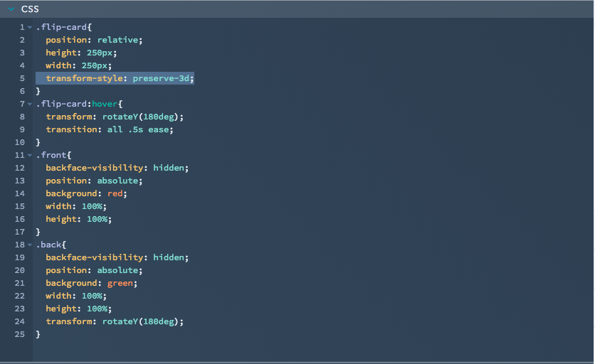Fold the .back rule at line 18
595x364 pixels.
(x=30, y=245)
